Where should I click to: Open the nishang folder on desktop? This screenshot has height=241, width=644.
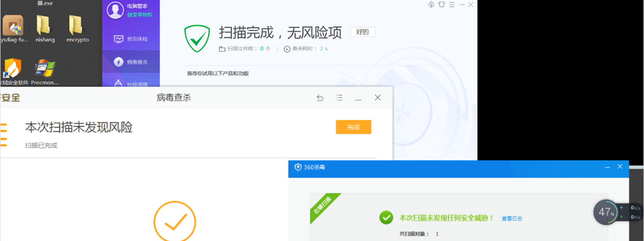[x=44, y=28]
